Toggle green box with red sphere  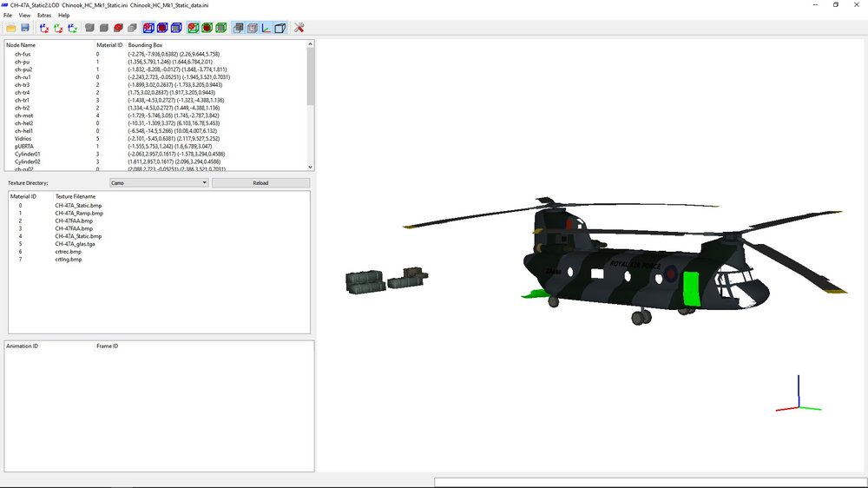[193, 28]
